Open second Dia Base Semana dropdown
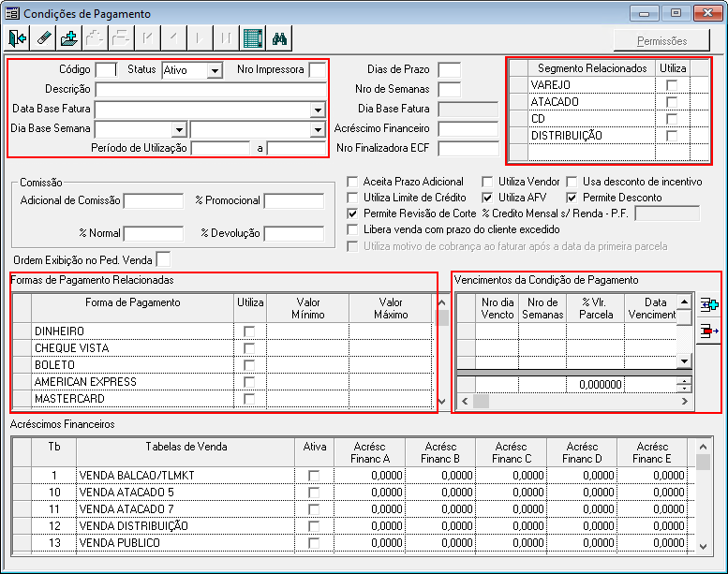 pos(318,129)
